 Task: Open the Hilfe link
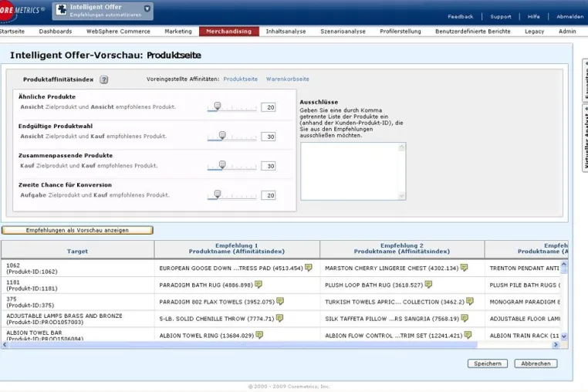tap(534, 17)
